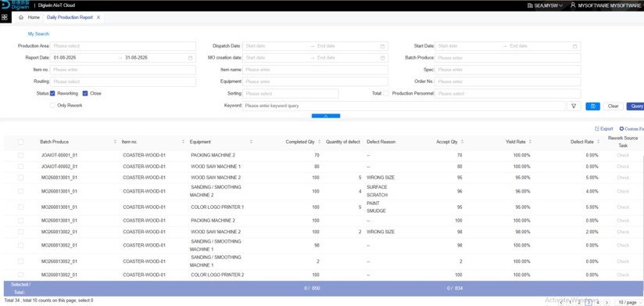This screenshot has height=306, width=644.
Task: Click the PAINT SMUDGE defect reason cell
Action: click(376, 207)
